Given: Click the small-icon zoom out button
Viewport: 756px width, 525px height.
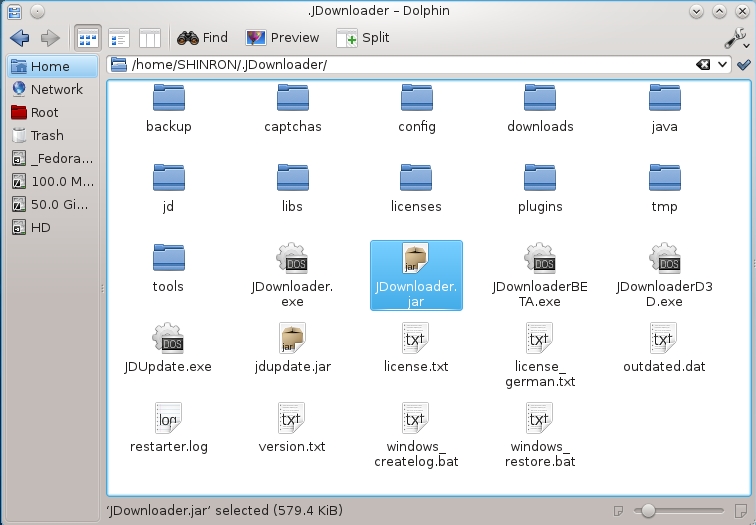Looking at the screenshot, I should click(x=619, y=511).
